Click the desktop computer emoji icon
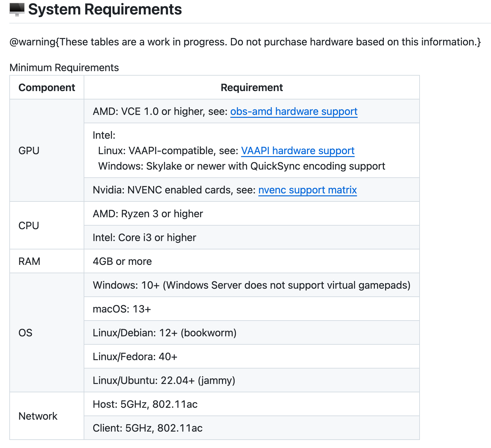This screenshot has width=491, height=448. (17, 9)
